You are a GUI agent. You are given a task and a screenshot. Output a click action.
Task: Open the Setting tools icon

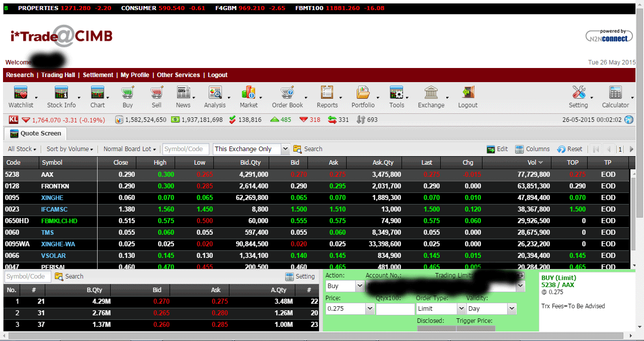579,93
